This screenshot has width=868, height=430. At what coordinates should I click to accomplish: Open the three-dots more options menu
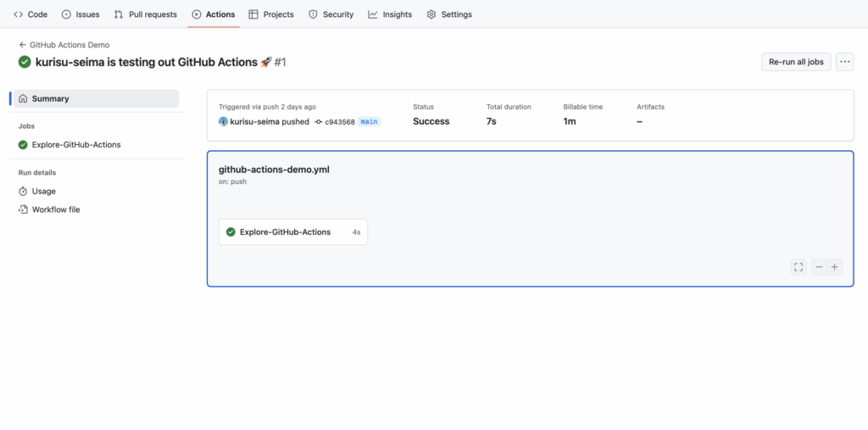click(844, 62)
